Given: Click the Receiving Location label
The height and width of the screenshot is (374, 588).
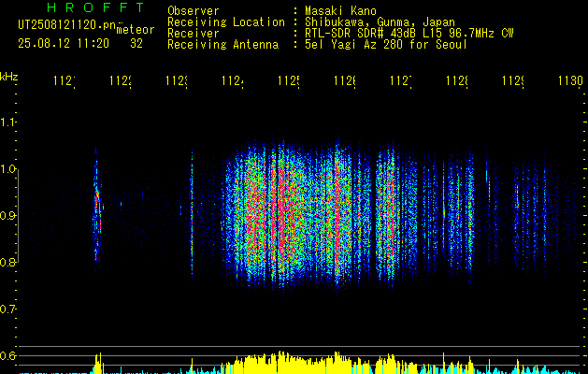Looking at the screenshot, I should [226, 22].
